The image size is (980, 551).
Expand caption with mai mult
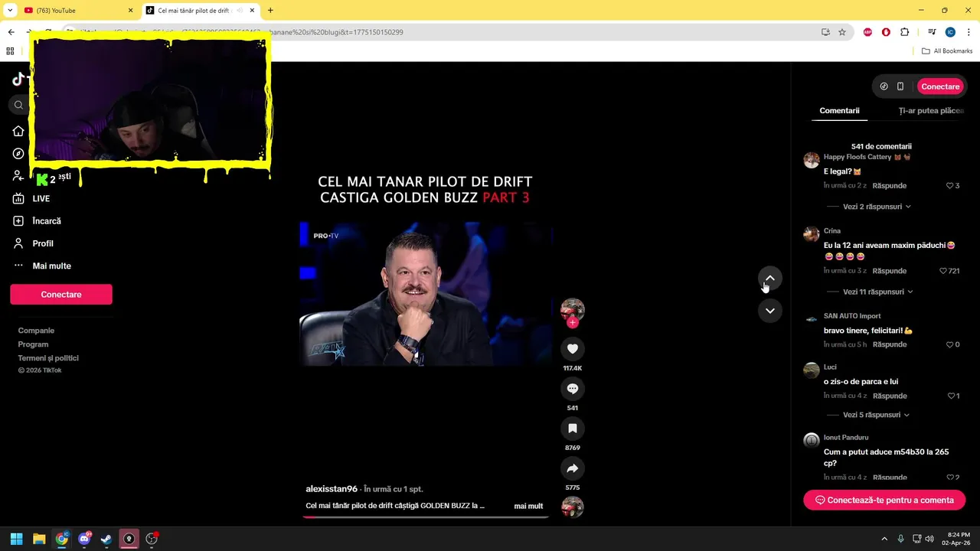[528, 506]
